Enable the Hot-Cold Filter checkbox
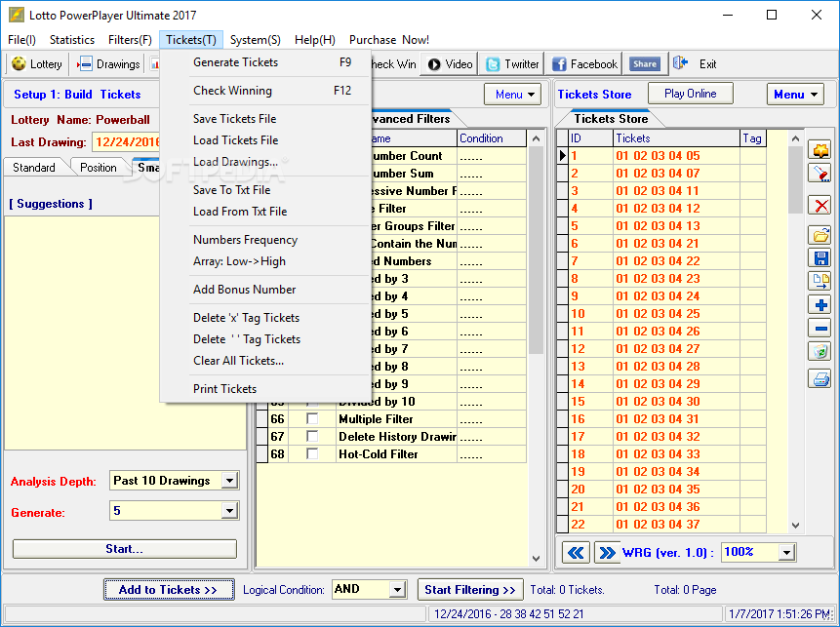This screenshot has height=627, width=840. 312,454
